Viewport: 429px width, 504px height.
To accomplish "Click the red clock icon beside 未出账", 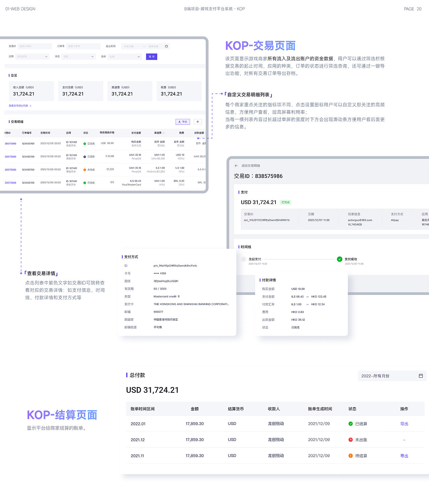I will tap(351, 440).
